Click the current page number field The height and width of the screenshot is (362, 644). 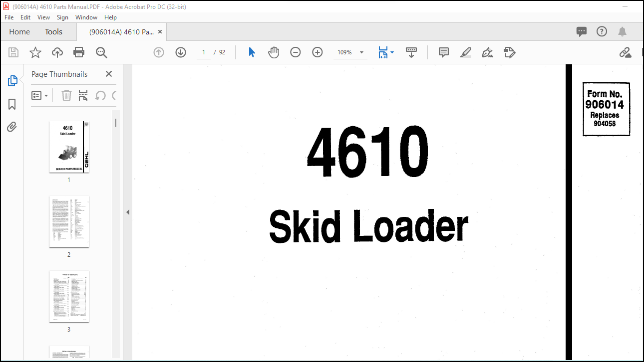click(x=204, y=52)
